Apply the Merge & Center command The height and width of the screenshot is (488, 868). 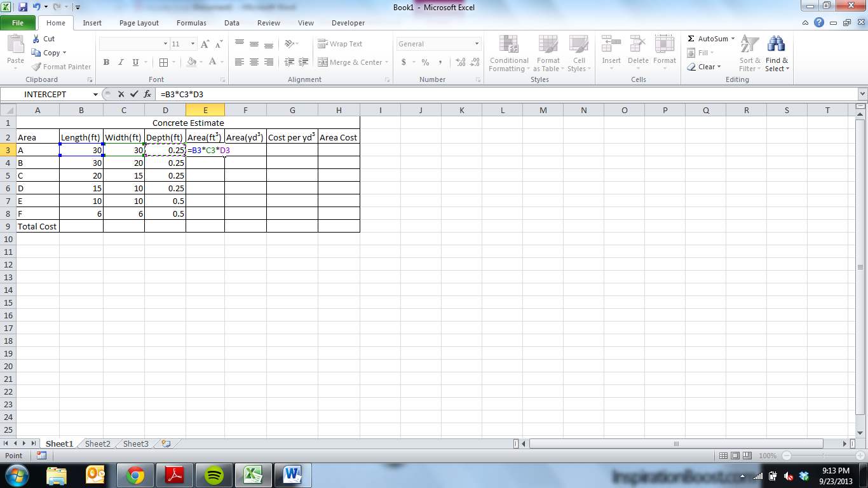coord(349,62)
